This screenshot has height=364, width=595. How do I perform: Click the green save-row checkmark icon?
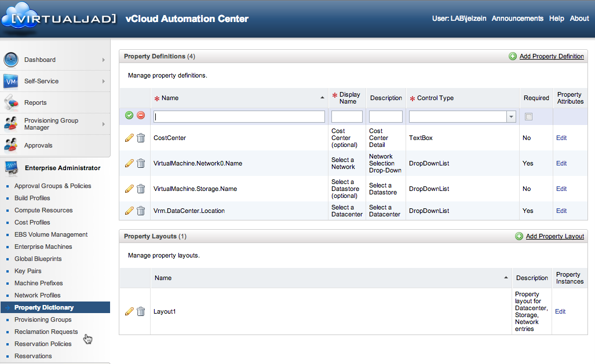[x=129, y=116]
